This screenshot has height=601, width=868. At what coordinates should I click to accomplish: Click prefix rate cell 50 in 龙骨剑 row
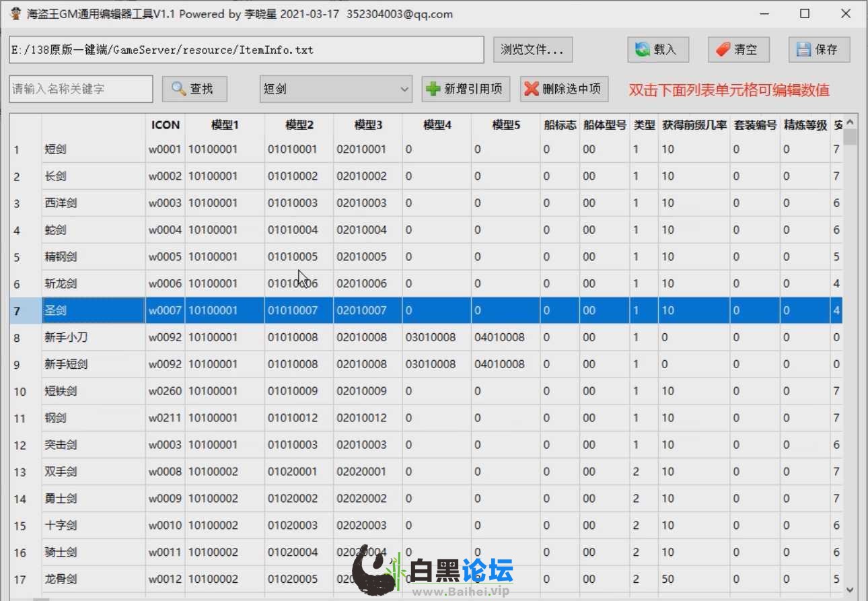(694, 579)
